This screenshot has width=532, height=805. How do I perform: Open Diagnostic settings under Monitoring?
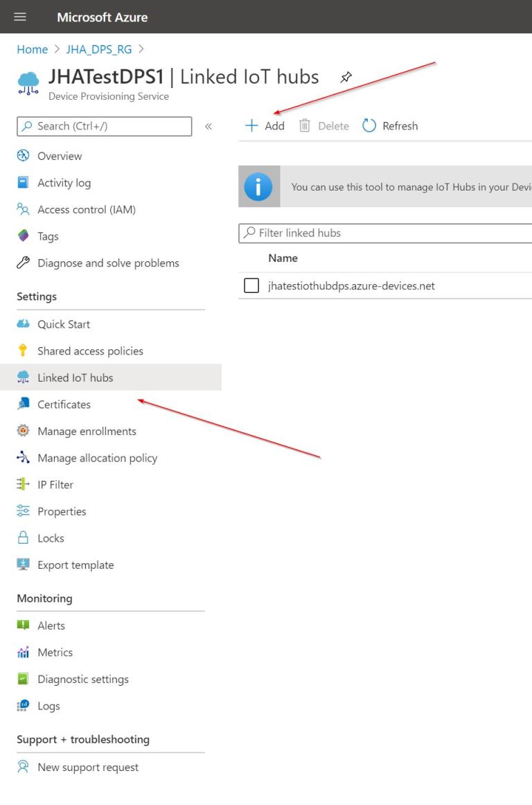83,679
